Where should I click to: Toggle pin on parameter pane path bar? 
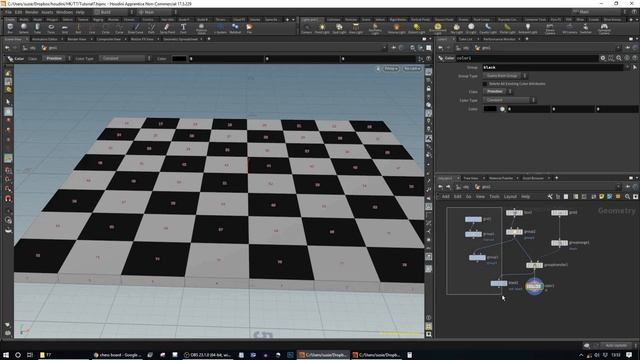pyautogui.click(x=627, y=48)
